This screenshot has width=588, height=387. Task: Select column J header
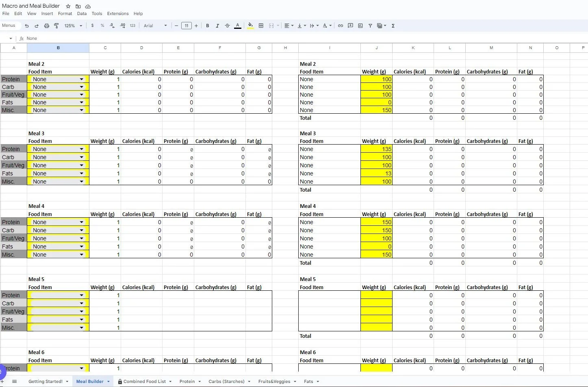[376, 48]
